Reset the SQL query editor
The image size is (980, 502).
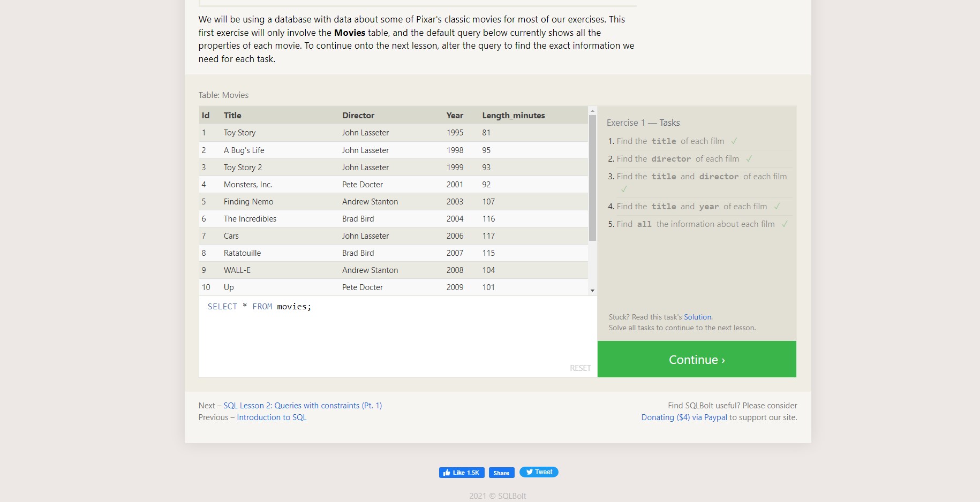coord(580,368)
